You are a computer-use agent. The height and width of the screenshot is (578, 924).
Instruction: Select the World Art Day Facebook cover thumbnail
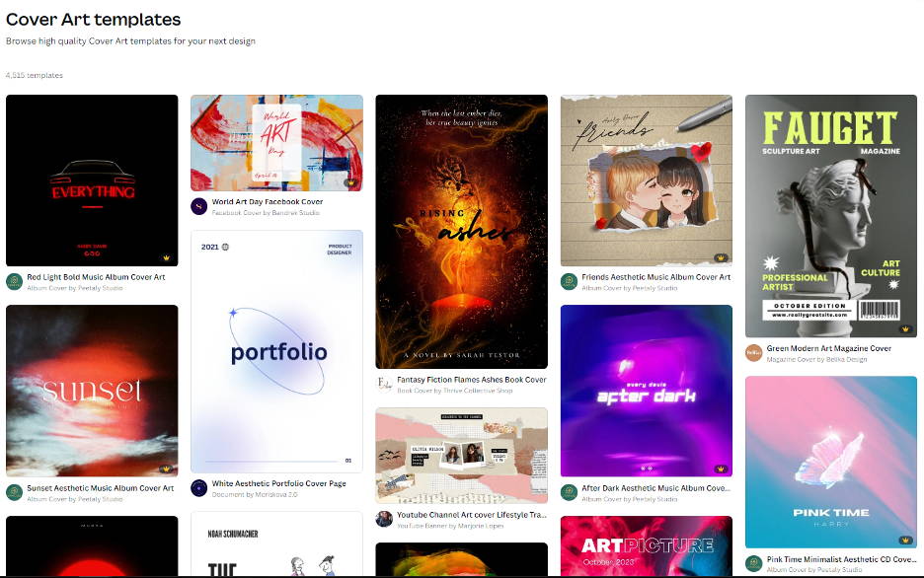277,143
